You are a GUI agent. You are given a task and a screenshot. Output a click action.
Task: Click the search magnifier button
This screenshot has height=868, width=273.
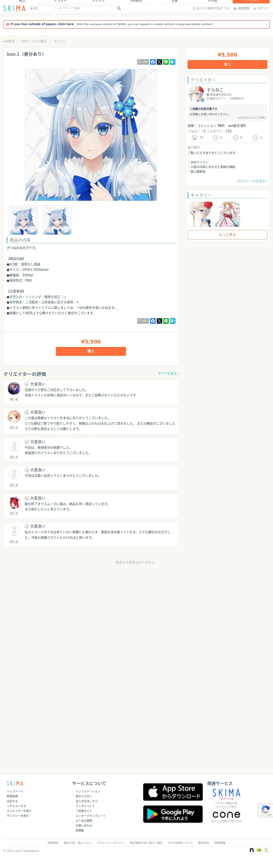tap(119, 9)
